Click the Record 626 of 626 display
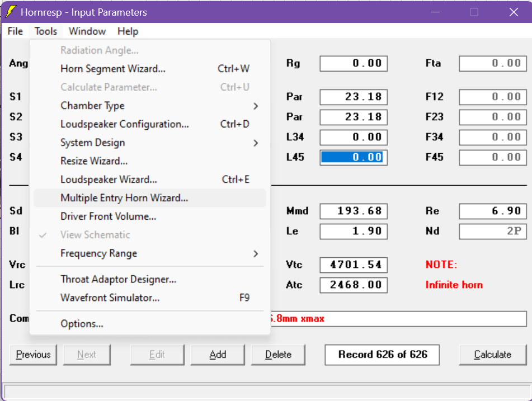 [x=382, y=355]
